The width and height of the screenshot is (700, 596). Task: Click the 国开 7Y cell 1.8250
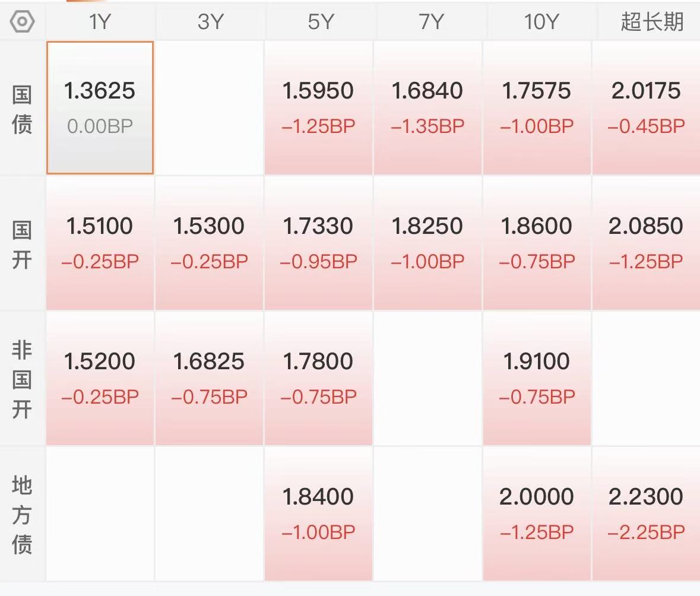coord(427,243)
